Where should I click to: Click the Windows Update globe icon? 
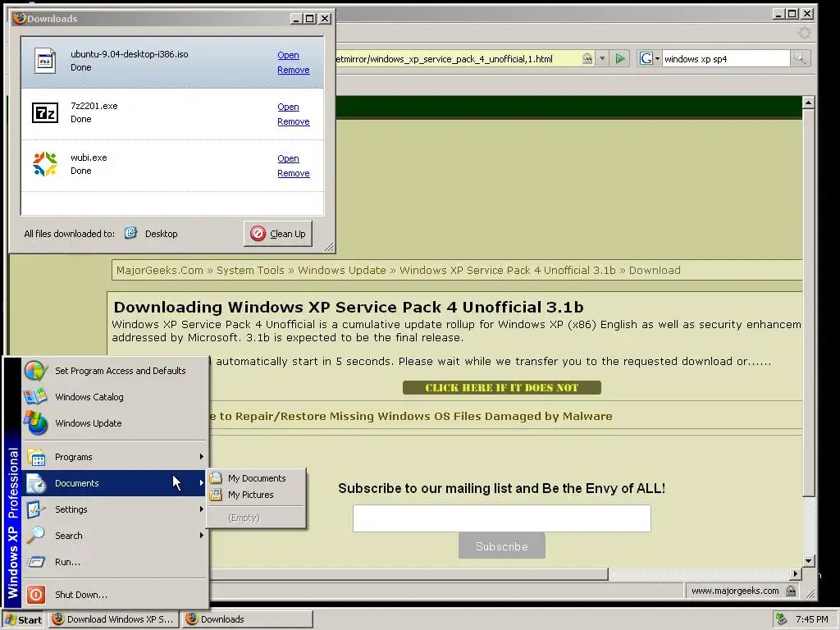pos(36,422)
